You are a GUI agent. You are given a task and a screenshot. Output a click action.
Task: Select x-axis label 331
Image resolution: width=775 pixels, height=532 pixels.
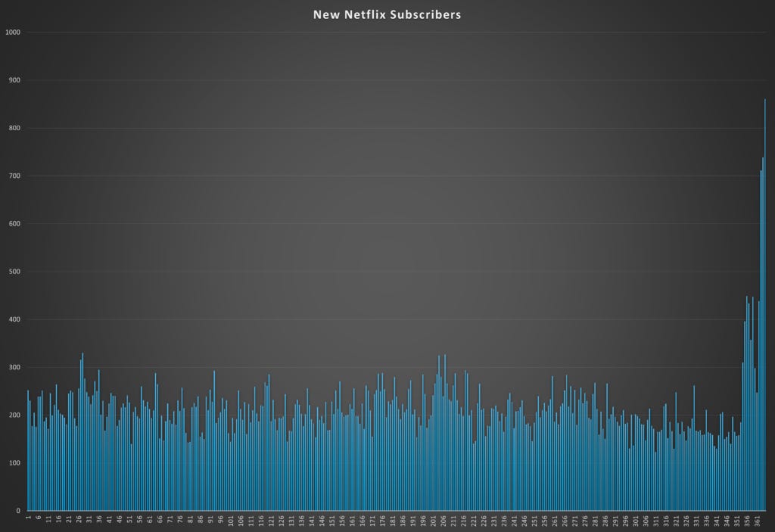pos(697,521)
